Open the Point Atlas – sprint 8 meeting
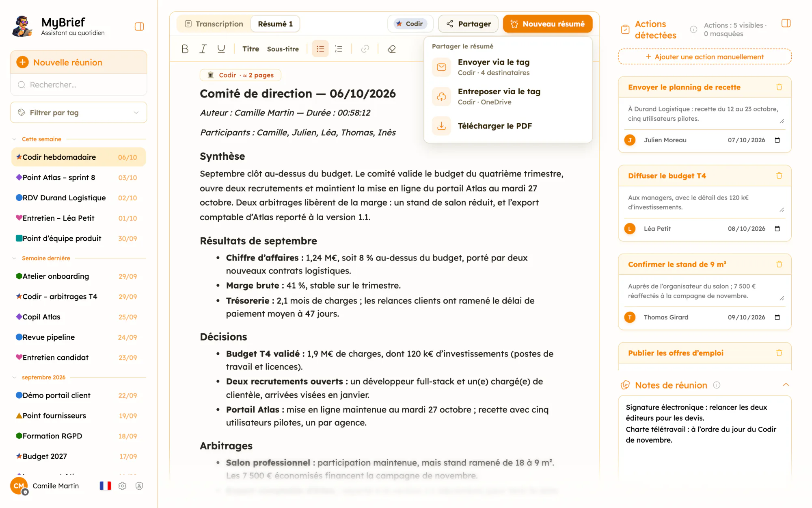Screen dimensions: 812x508 tap(79, 178)
